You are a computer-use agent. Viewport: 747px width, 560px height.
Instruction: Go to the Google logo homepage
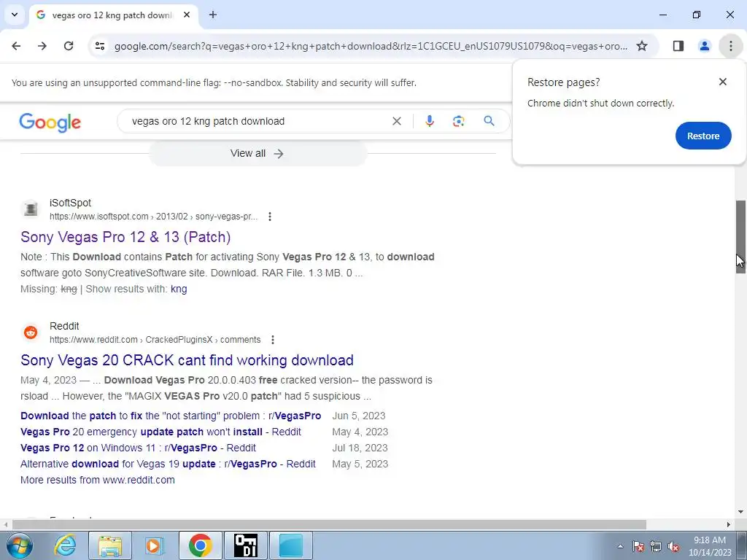(50, 122)
